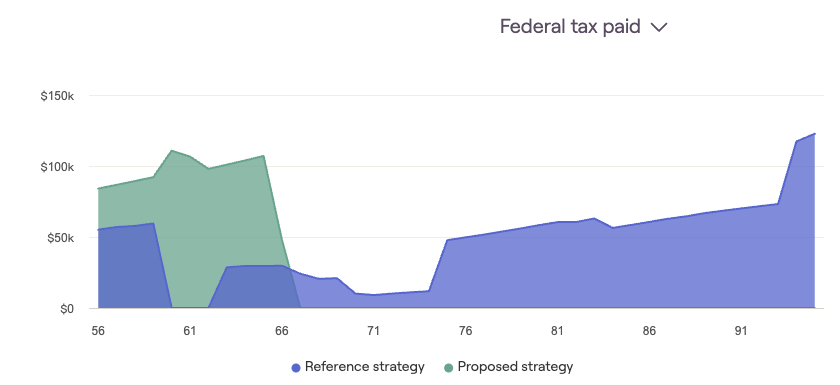This screenshot has height=385, width=840.
Task: Click the age 81 x-axis label
Action: click(x=557, y=331)
